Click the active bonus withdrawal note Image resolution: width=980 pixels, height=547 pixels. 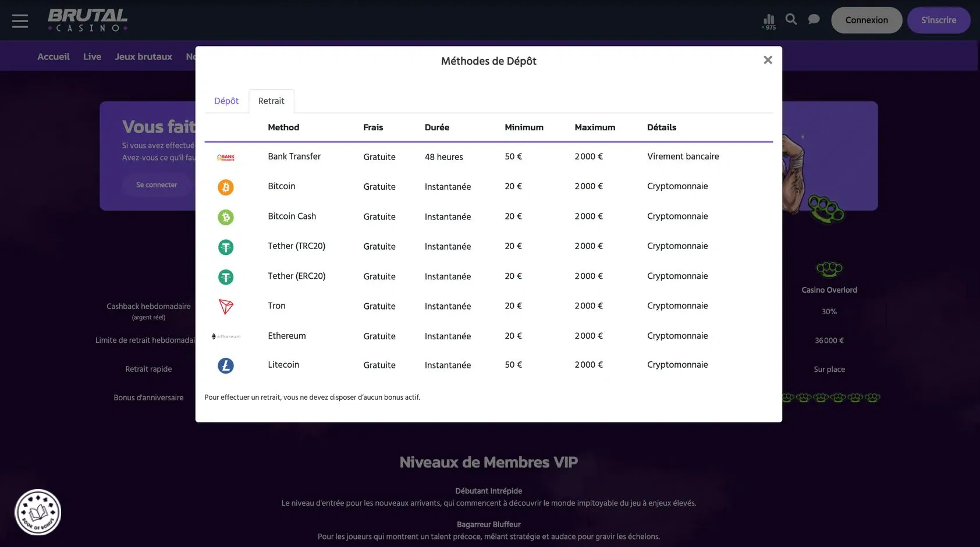tap(312, 397)
